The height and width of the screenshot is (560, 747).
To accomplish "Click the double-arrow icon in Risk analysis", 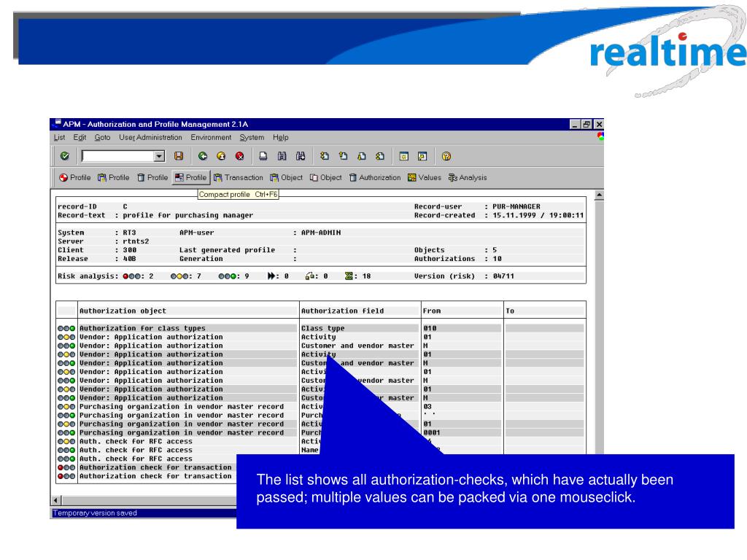I will point(271,276).
